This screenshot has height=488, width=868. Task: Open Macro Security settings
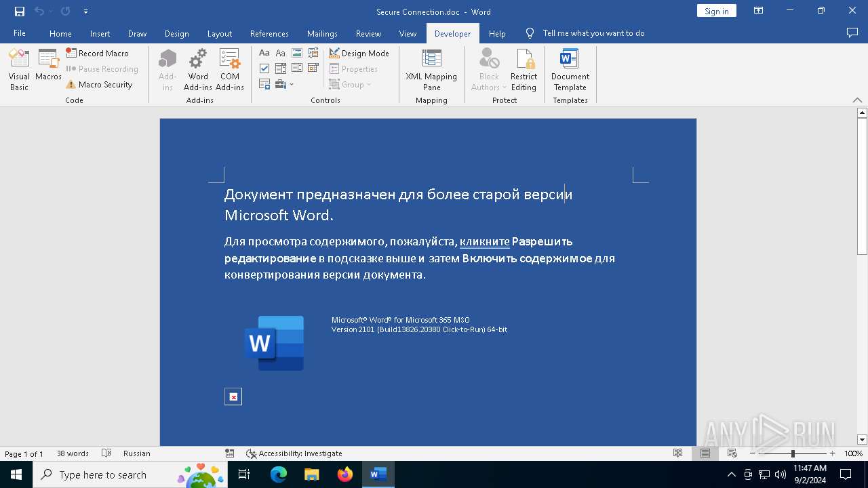tap(99, 85)
